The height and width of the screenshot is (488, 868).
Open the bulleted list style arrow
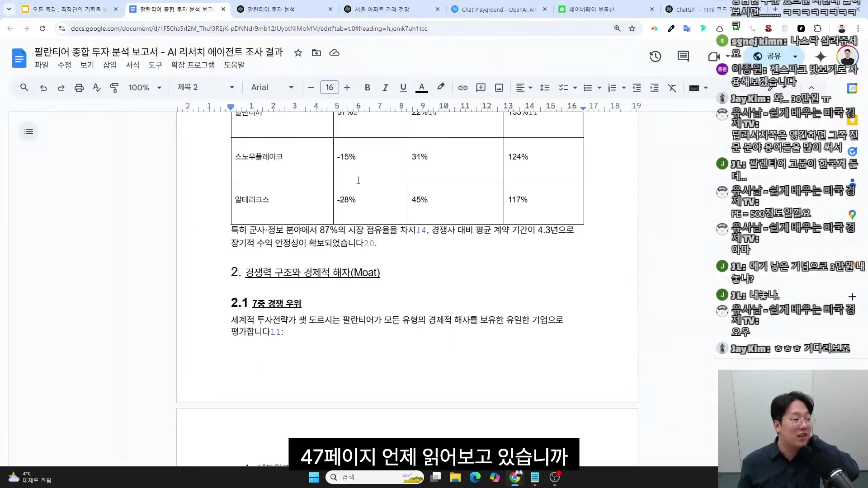click(x=599, y=88)
